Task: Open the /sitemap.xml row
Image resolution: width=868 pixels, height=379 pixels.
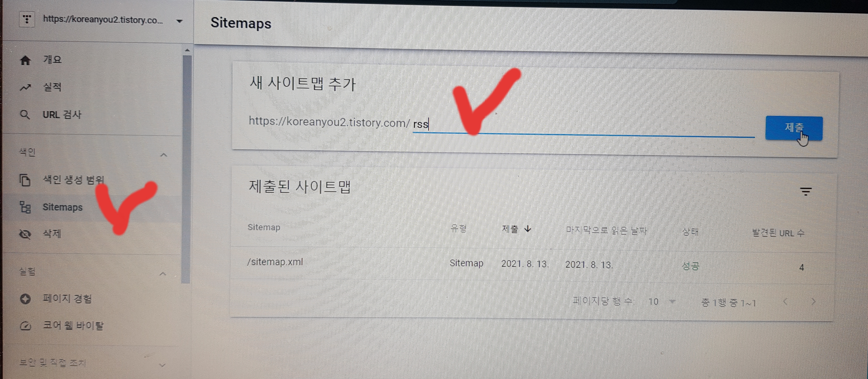Action: tap(275, 262)
